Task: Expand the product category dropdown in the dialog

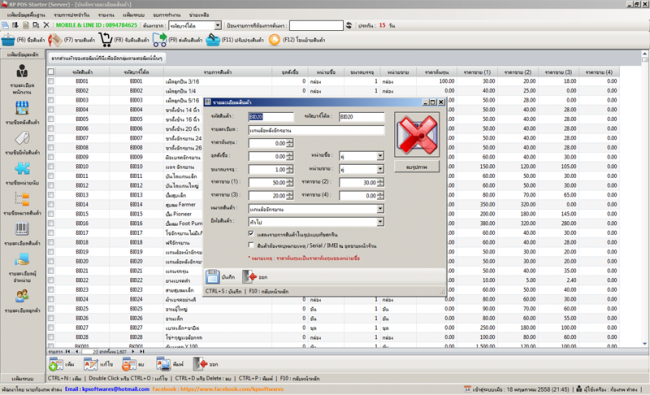Action: point(380,209)
